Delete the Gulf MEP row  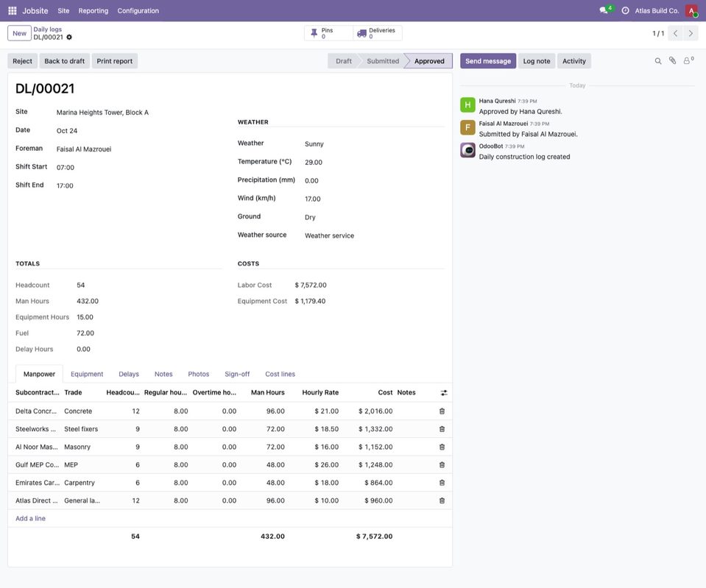tap(442, 464)
